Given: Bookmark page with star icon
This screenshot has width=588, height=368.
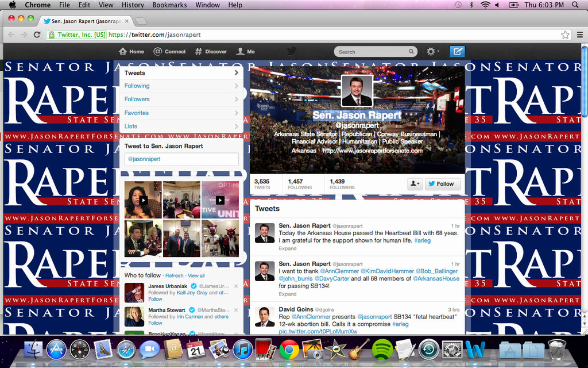Looking at the screenshot, I should click(x=565, y=34).
